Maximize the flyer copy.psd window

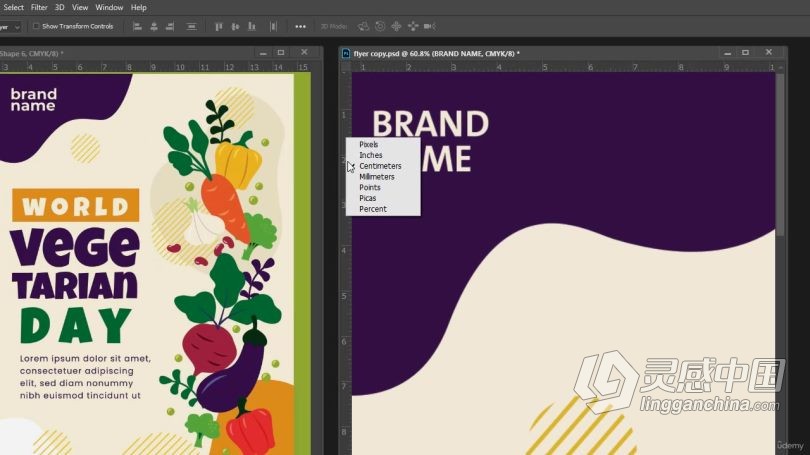[745, 53]
